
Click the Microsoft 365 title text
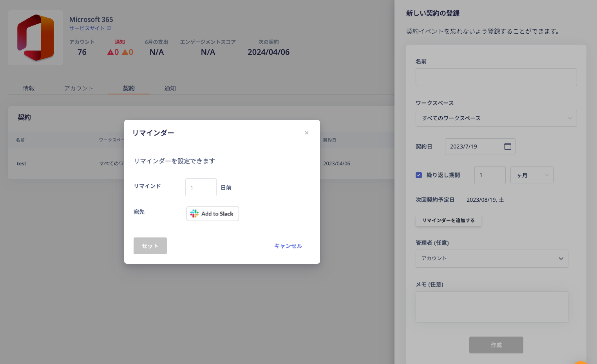pos(91,19)
